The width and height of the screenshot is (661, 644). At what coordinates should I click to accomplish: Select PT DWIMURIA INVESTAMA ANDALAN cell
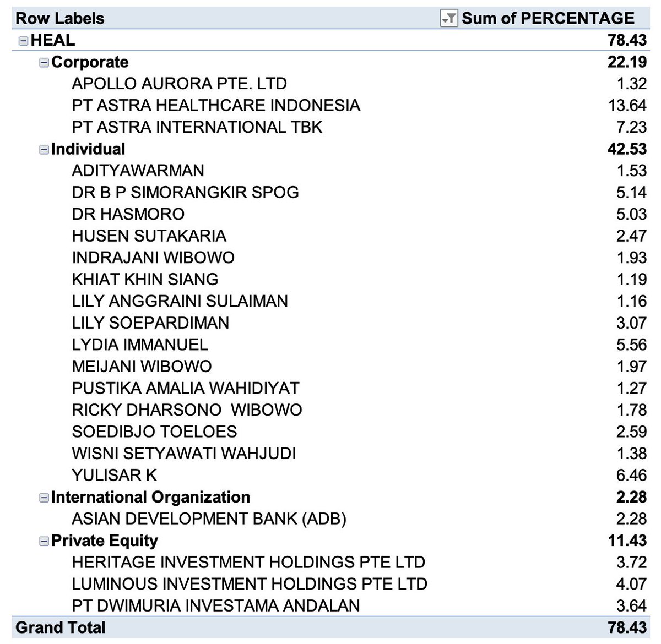click(x=216, y=606)
